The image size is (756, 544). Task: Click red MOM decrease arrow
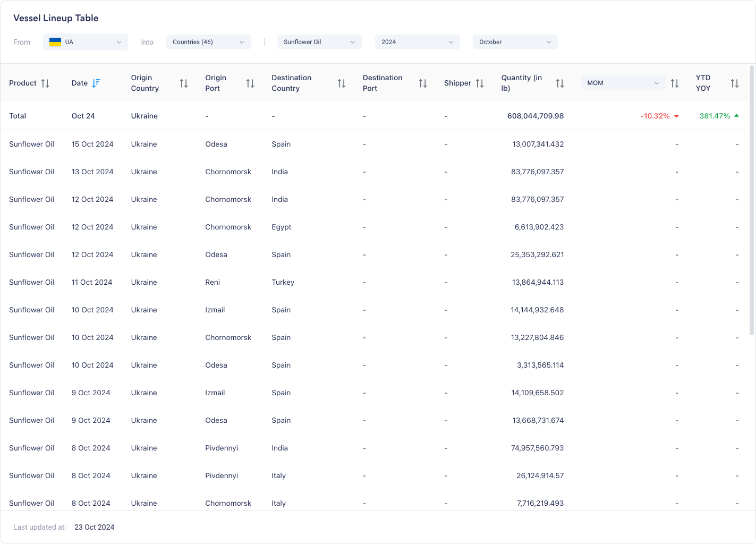(x=677, y=116)
